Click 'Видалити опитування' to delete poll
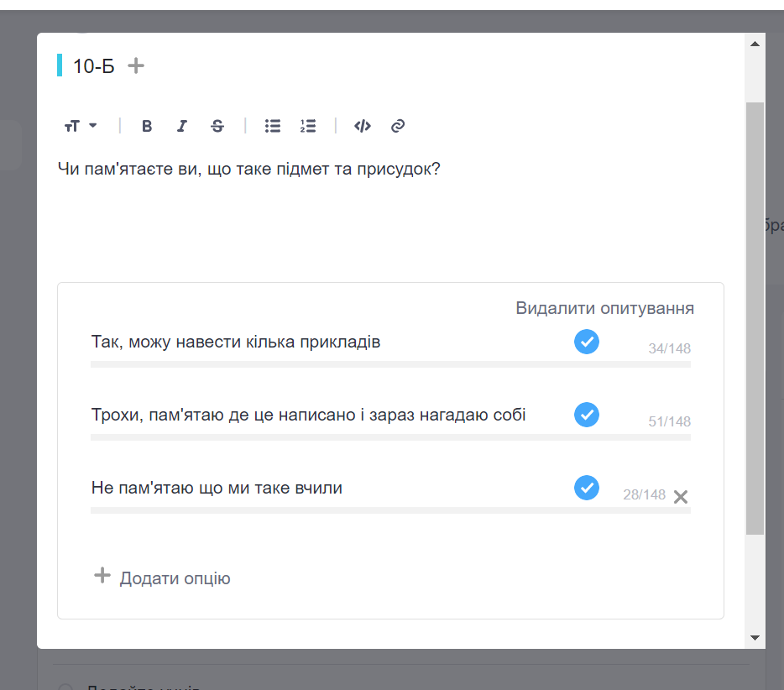Image resolution: width=784 pixels, height=690 pixels. (x=604, y=308)
